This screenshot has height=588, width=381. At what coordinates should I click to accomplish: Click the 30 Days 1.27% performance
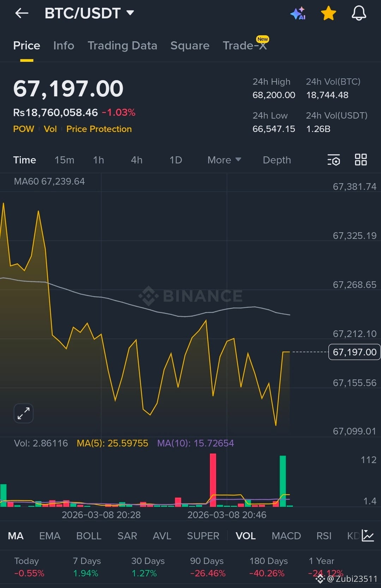click(x=148, y=567)
